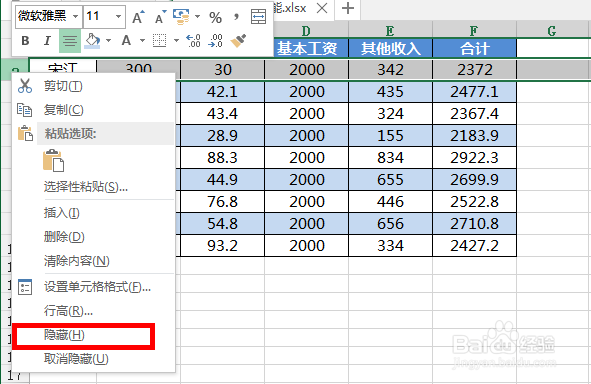Open accounting format dropdown arrow
This screenshot has width=591, height=384.
(x=198, y=17)
